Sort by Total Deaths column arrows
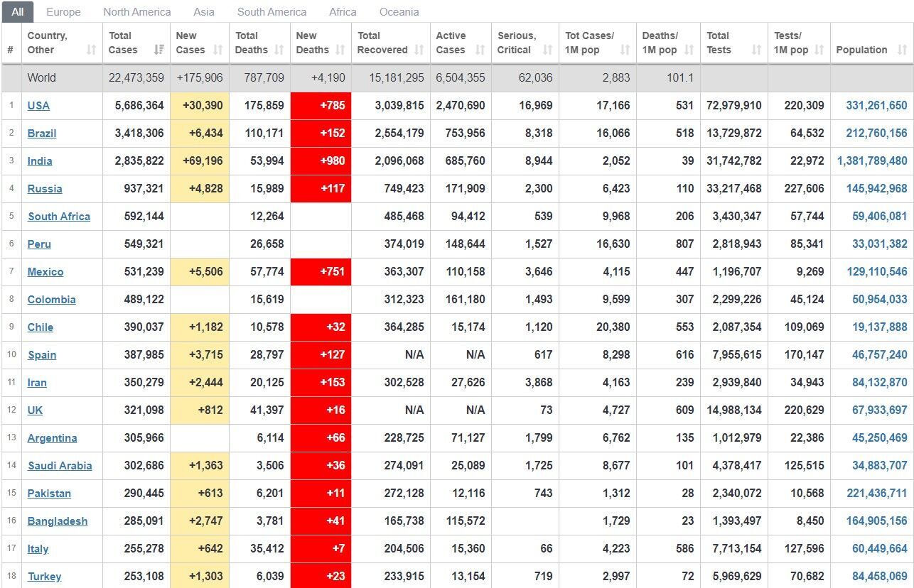914x588 pixels. (x=279, y=50)
